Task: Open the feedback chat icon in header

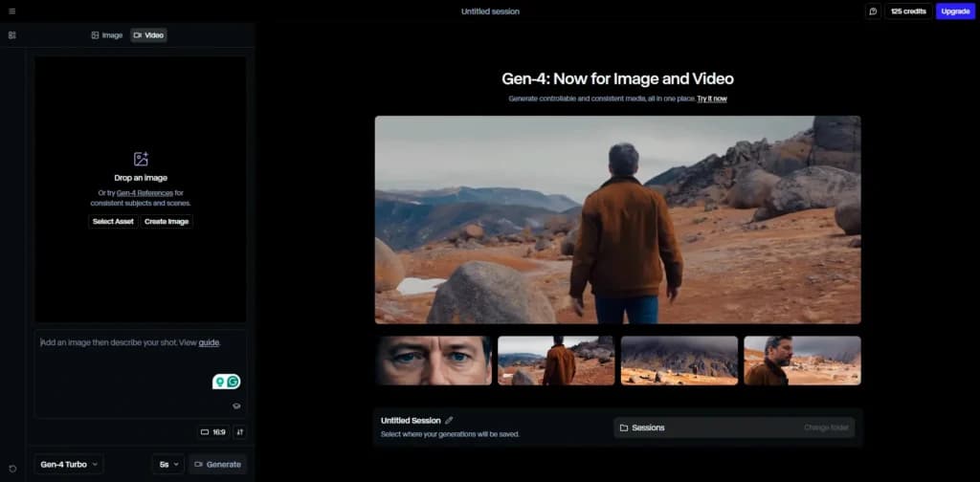Action: click(873, 11)
